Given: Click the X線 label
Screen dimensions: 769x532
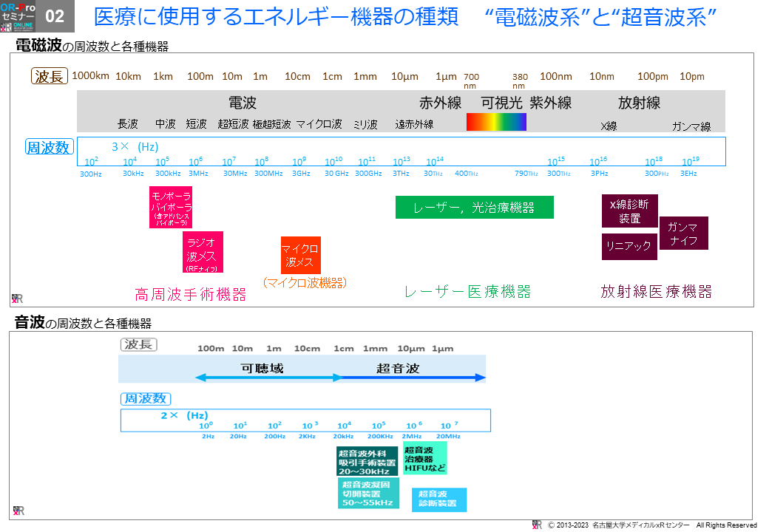Looking at the screenshot, I should coord(609,126).
